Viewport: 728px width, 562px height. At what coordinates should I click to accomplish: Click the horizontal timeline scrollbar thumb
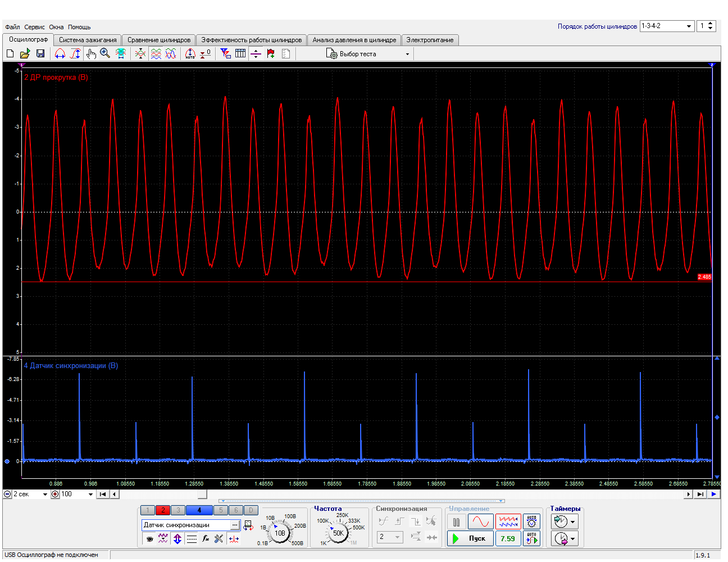pos(203,495)
